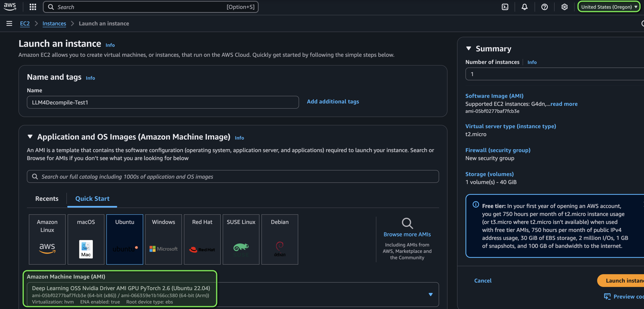Select the Debian AMI tile
644x309 pixels.
pyautogui.click(x=280, y=240)
